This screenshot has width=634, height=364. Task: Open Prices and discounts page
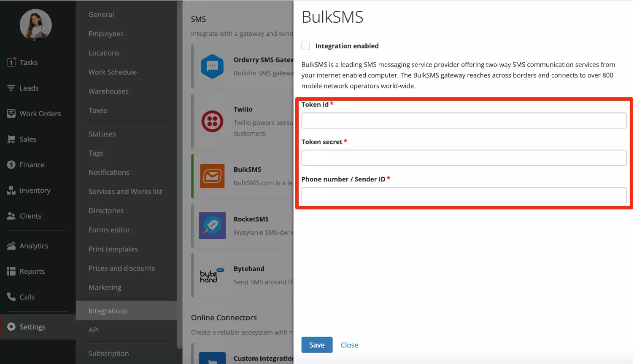(x=121, y=268)
